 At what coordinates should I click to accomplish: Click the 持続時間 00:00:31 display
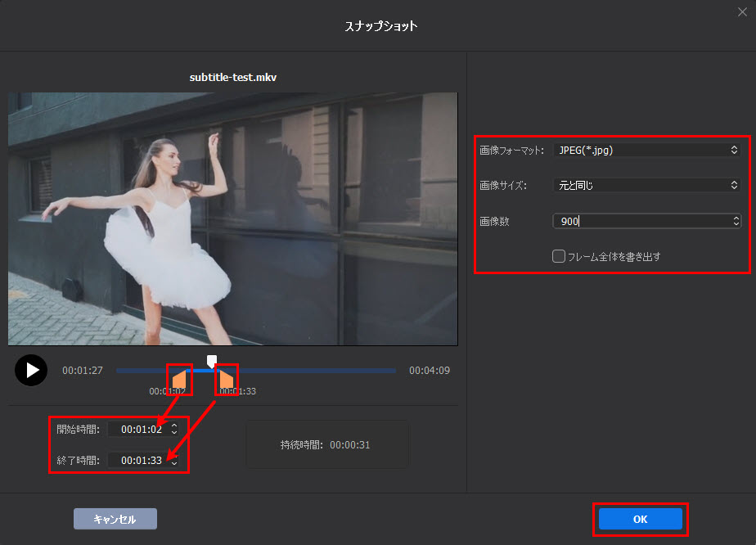(x=327, y=444)
